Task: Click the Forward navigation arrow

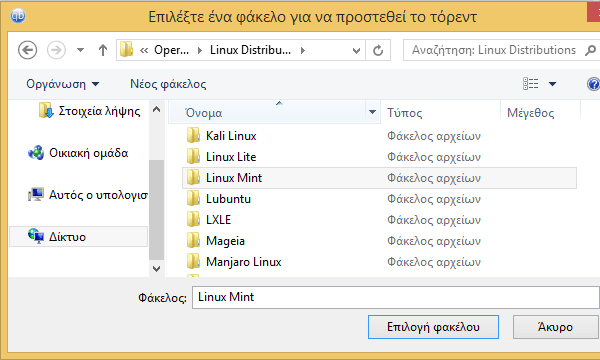Action: coord(56,50)
